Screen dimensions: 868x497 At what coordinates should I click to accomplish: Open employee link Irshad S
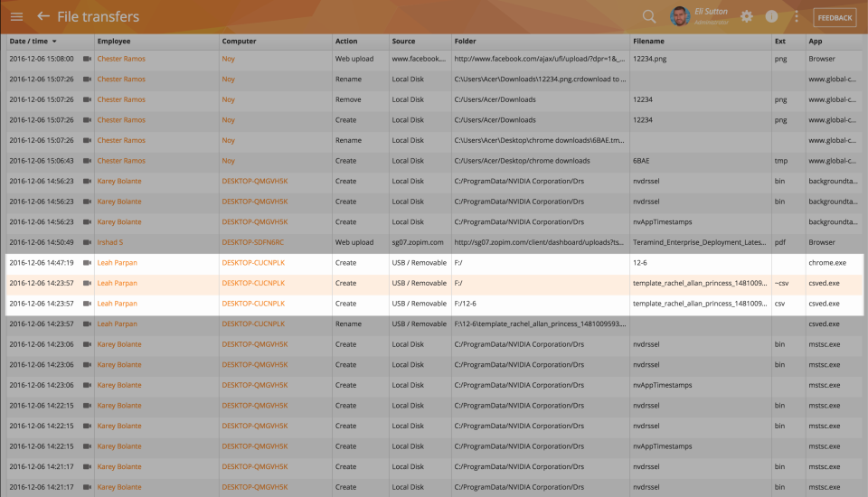pyautogui.click(x=110, y=242)
